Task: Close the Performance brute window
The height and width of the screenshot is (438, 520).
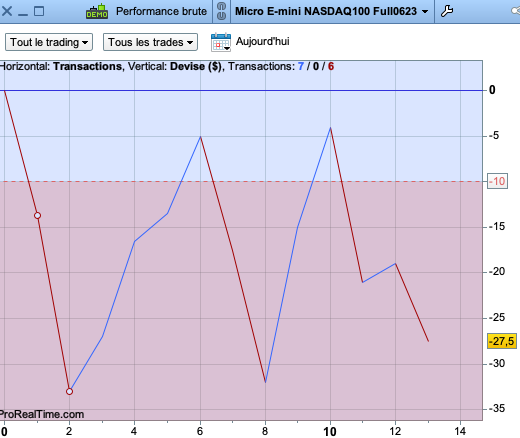Action: [x=7, y=11]
